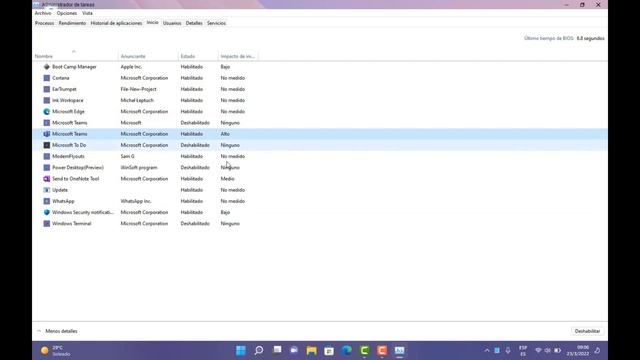Click the Deshabilitar button
This screenshot has height=360, width=640.
[587, 331]
